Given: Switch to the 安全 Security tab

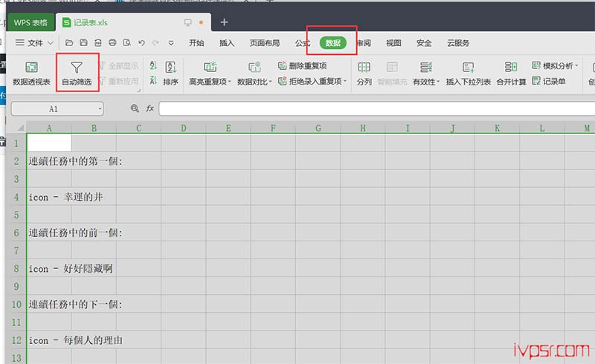Looking at the screenshot, I should 424,43.
